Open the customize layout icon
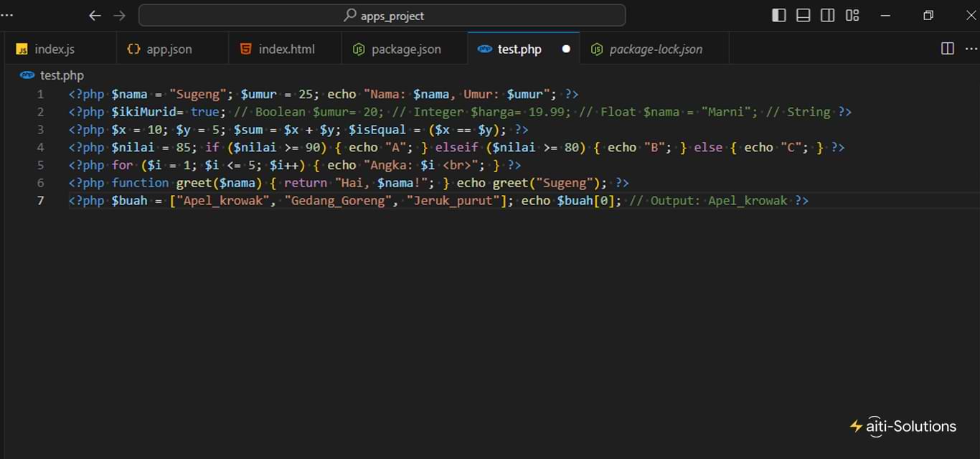 coord(852,15)
